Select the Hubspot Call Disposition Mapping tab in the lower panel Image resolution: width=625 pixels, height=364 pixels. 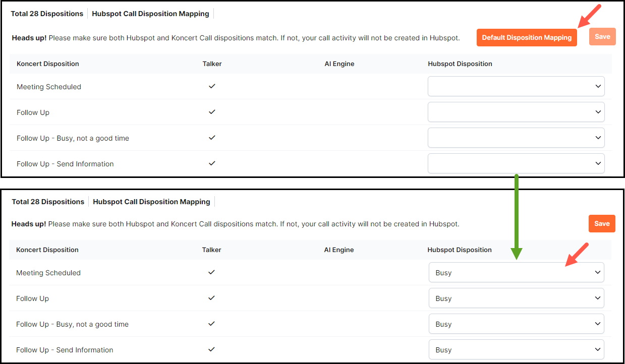tap(151, 202)
